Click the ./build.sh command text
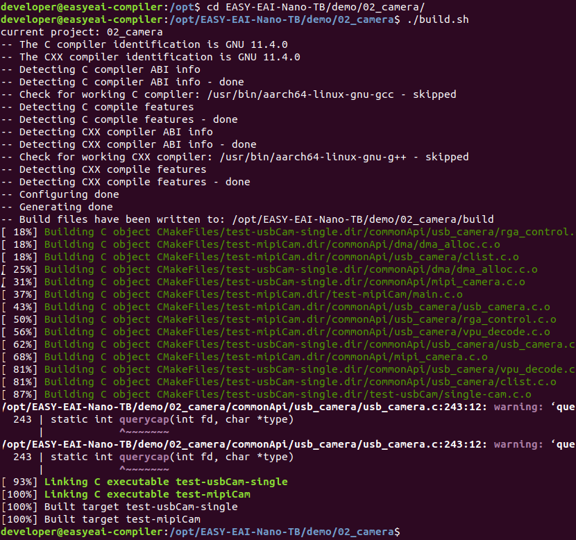This screenshot has width=576, height=540. pos(438,19)
